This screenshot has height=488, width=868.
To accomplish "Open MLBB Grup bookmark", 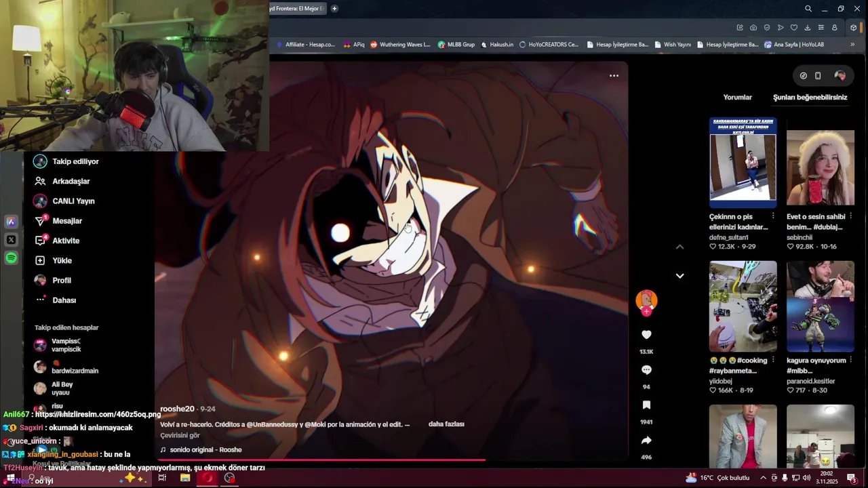I will click(456, 45).
